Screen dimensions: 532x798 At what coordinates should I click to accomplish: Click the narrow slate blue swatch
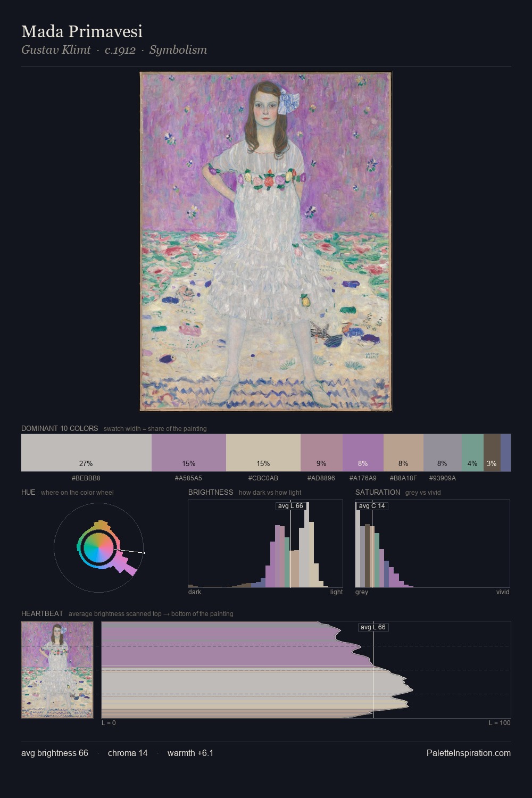pos(506,453)
